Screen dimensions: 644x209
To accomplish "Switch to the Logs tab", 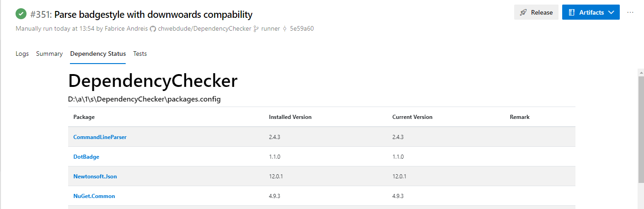I will (22, 54).
